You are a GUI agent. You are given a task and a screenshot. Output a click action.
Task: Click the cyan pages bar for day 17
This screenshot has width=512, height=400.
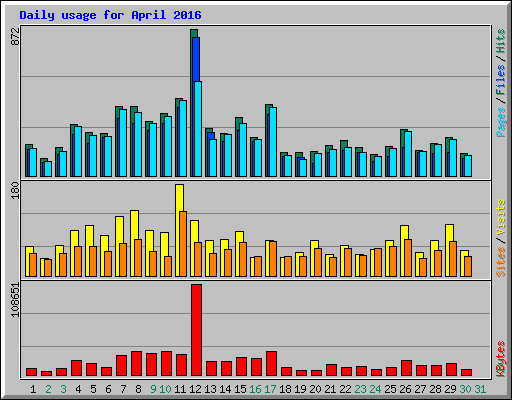point(273,142)
